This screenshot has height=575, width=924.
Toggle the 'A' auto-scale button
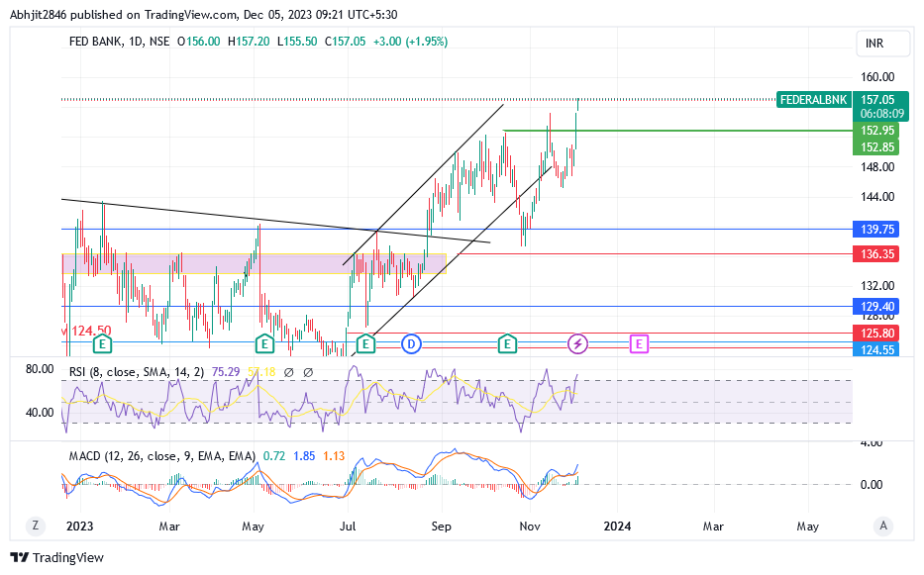[x=882, y=526]
